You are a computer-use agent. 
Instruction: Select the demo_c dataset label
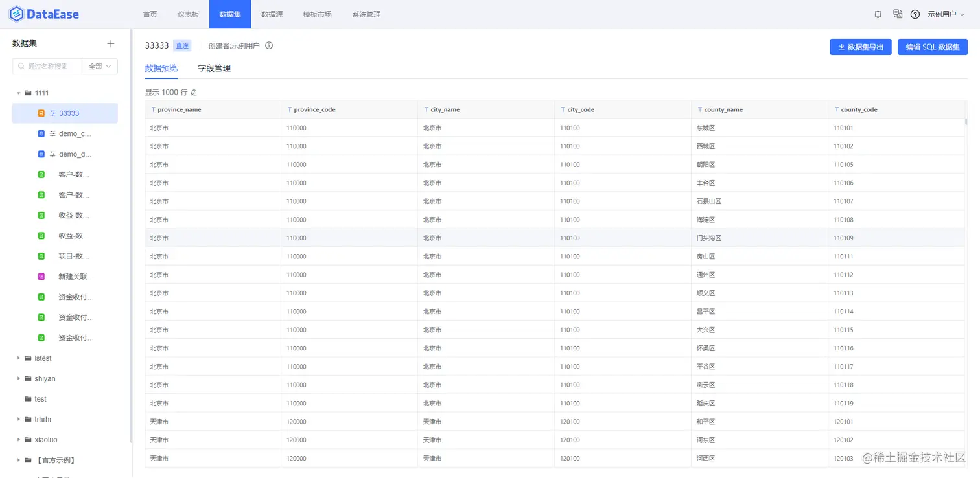coord(75,134)
